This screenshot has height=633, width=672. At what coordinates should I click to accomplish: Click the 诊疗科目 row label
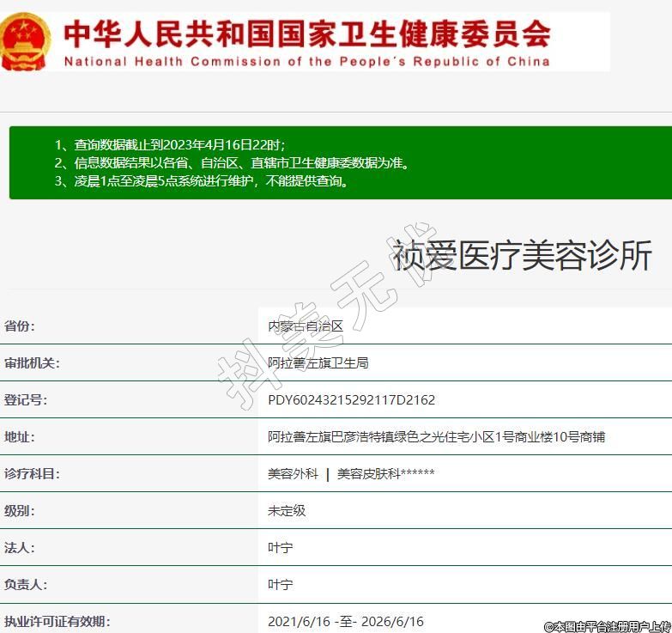click(x=32, y=474)
